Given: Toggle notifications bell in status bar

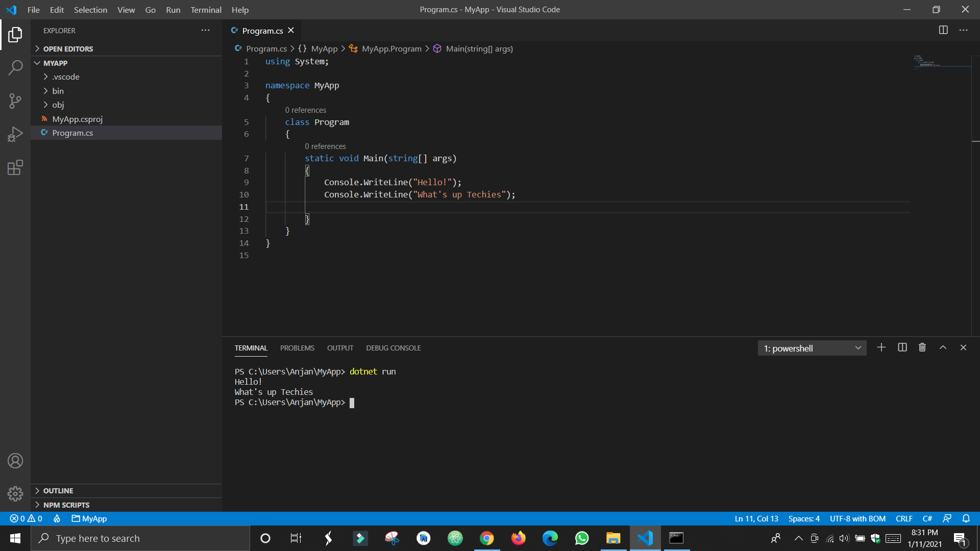Looking at the screenshot, I should pyautogui.click(x=966, y=518).
